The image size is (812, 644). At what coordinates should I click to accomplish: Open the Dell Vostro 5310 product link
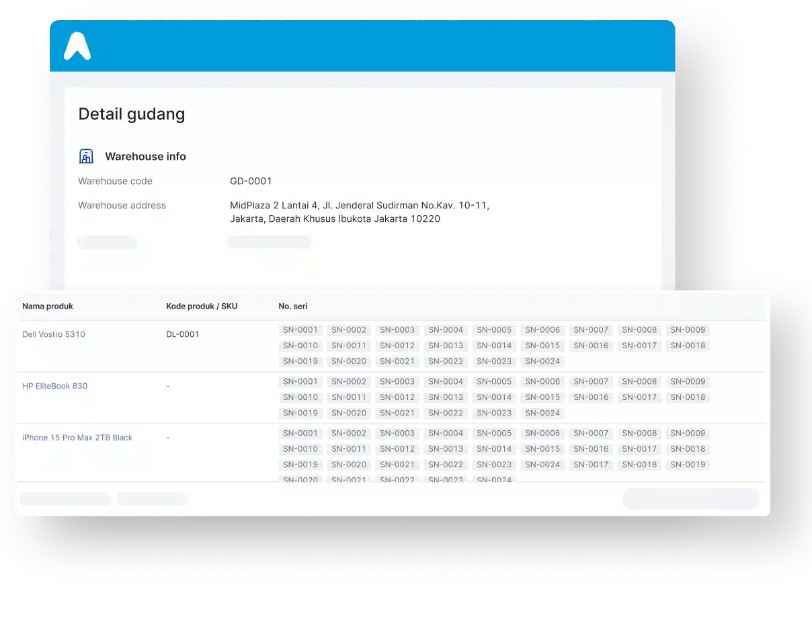click(54, 334)
